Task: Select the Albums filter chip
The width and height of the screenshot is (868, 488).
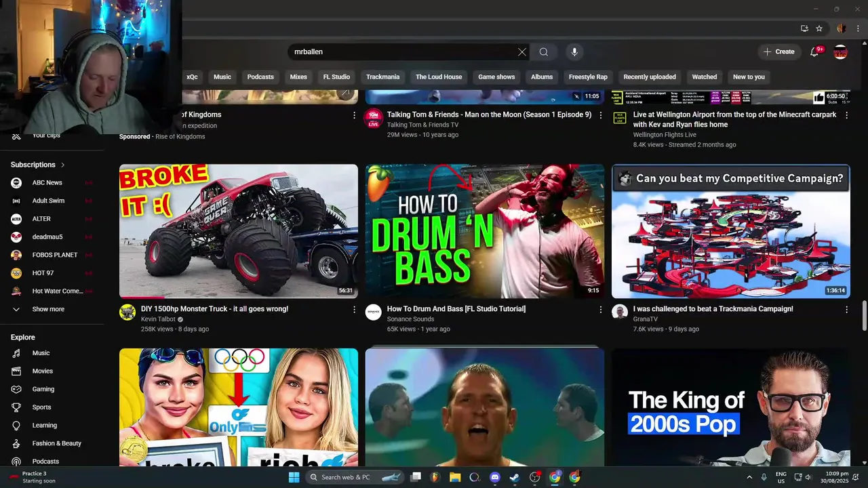Action: pos(542,77)
